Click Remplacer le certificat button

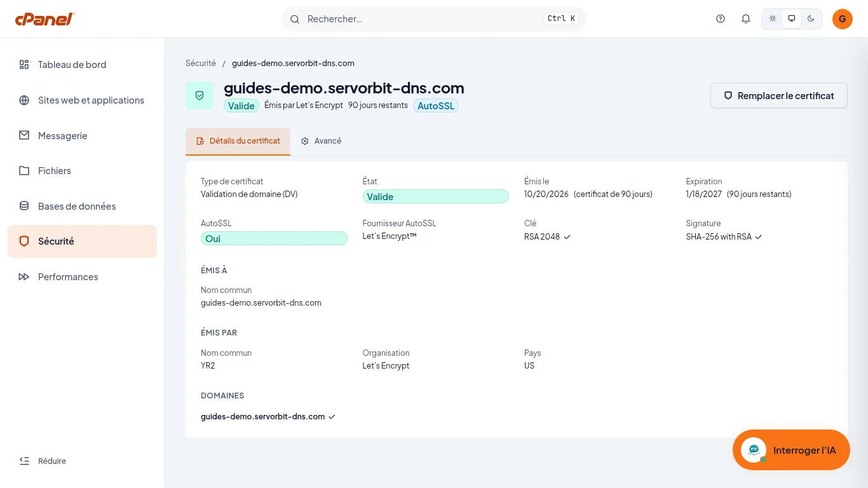[x=779, y=96]
